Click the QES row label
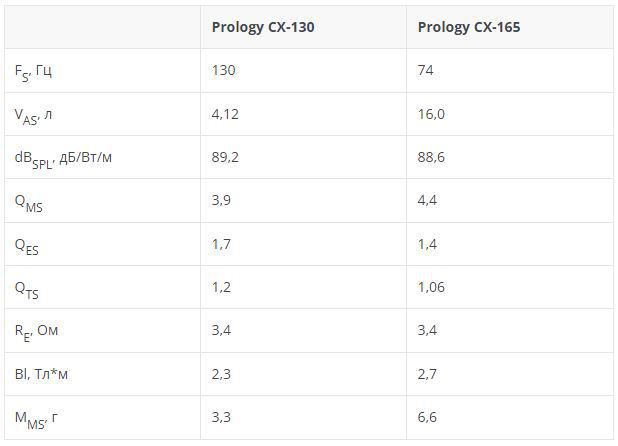The image size is (618, 446). coord(27,244)
